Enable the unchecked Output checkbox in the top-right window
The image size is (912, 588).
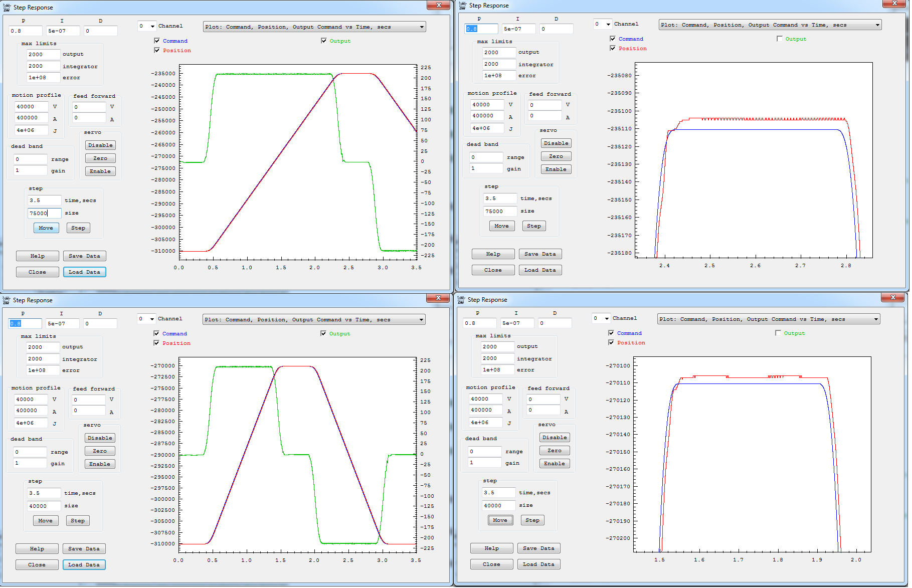pos(779,39)
